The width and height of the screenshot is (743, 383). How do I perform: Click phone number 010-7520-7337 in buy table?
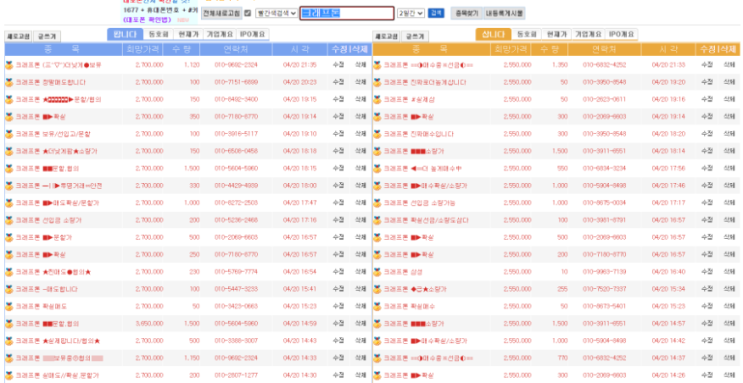pyautogui.click(x=604, y=289)
